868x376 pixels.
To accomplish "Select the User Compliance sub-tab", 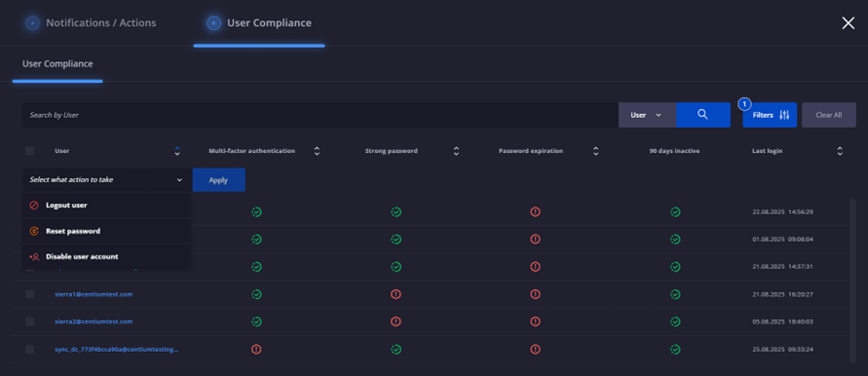I will (57, 64).
